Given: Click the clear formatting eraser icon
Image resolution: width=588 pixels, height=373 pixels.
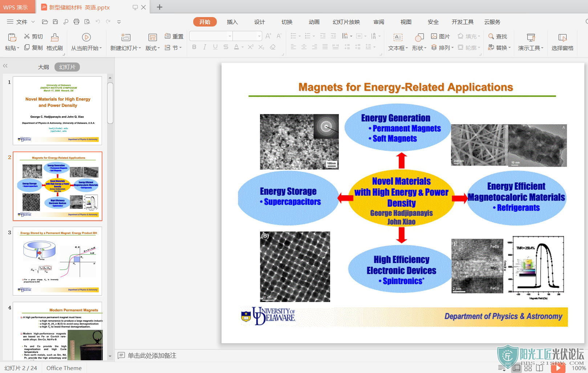Looking at the screenshot, I should tap(273, 47).
